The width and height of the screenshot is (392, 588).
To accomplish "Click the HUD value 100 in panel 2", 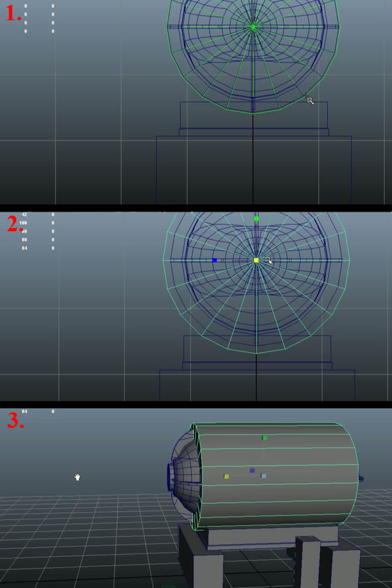I will (x=24, y=223).
